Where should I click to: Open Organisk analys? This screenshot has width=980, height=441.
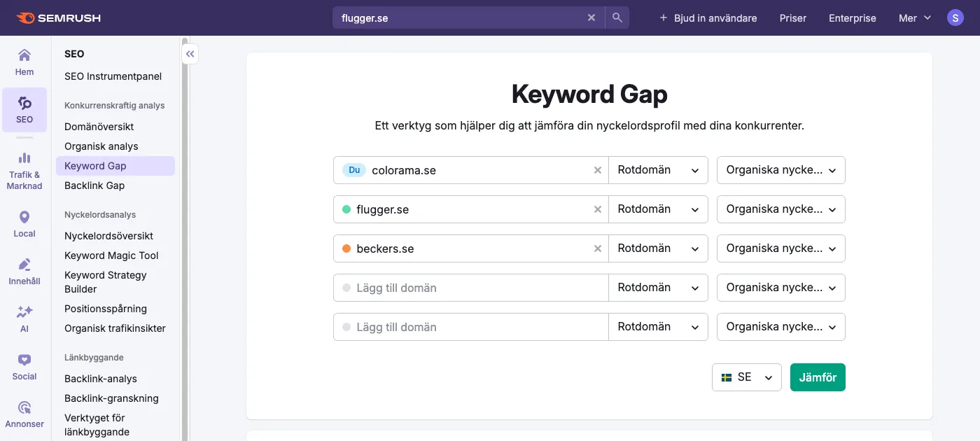[x=101, y=146]
